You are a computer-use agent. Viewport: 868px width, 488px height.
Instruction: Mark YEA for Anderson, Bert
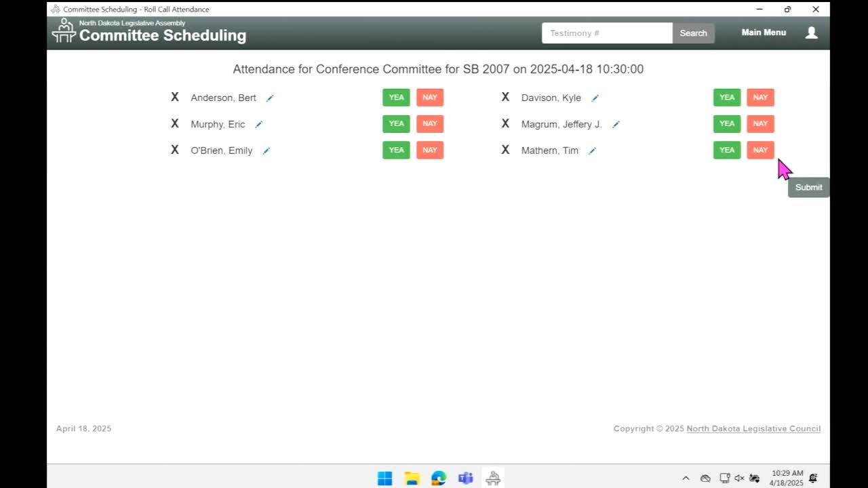pos(396,98)
